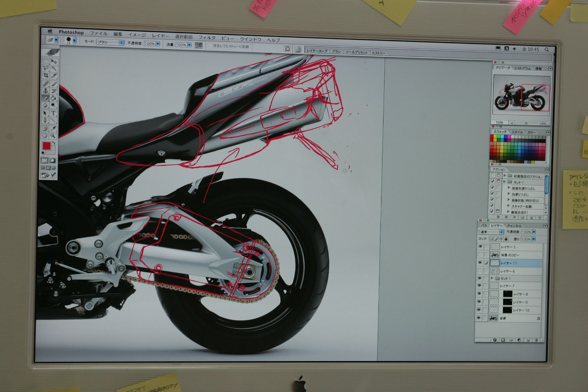Open the 選択範囲 menu
This screenshot has width=588, height=392.
184,37
